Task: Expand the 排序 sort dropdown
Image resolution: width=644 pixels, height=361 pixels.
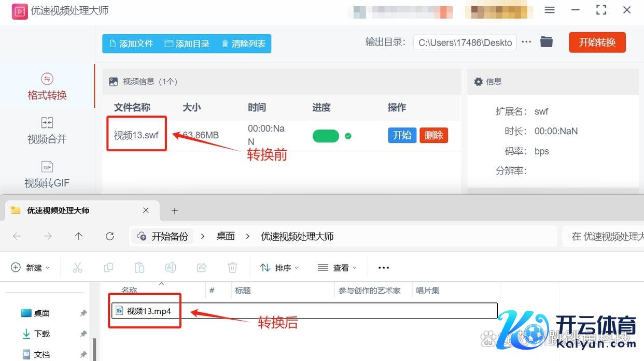Action: (x=280, y=267)
